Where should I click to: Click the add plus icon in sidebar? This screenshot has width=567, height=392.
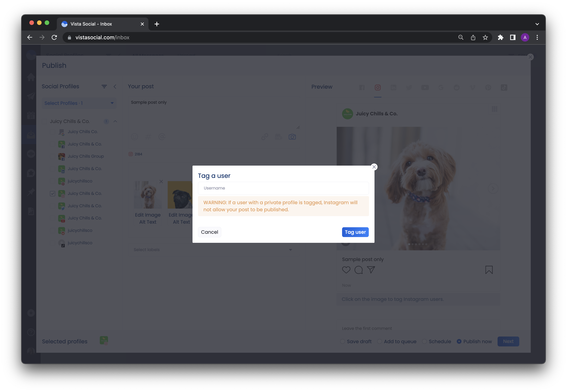coord(31,313)
